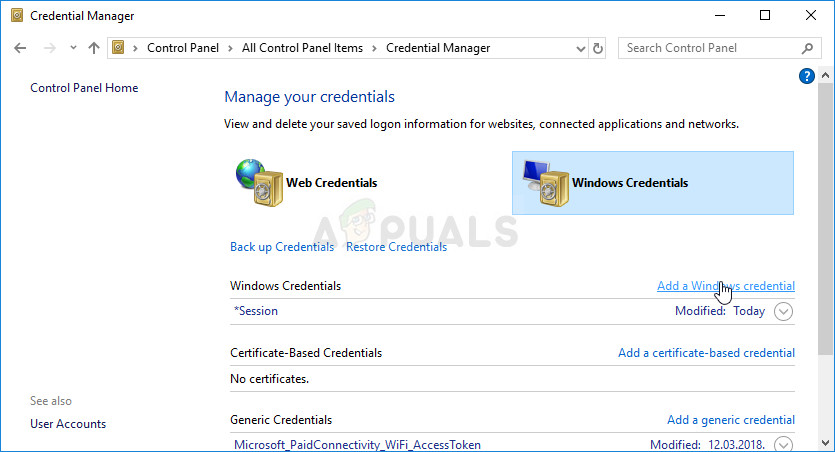The width and height of the screenshot is (835, 452).
Task: Open Help with the question mark icon
Action: [x=806, y=76]
